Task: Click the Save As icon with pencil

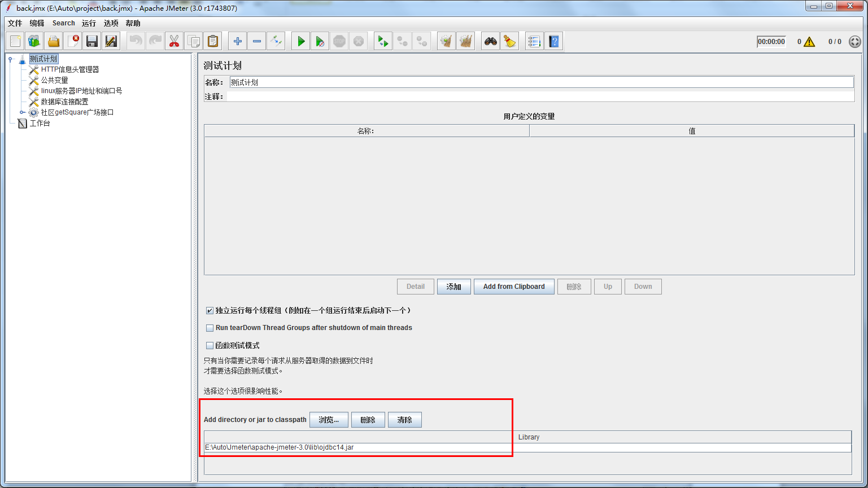Action: 111,41
